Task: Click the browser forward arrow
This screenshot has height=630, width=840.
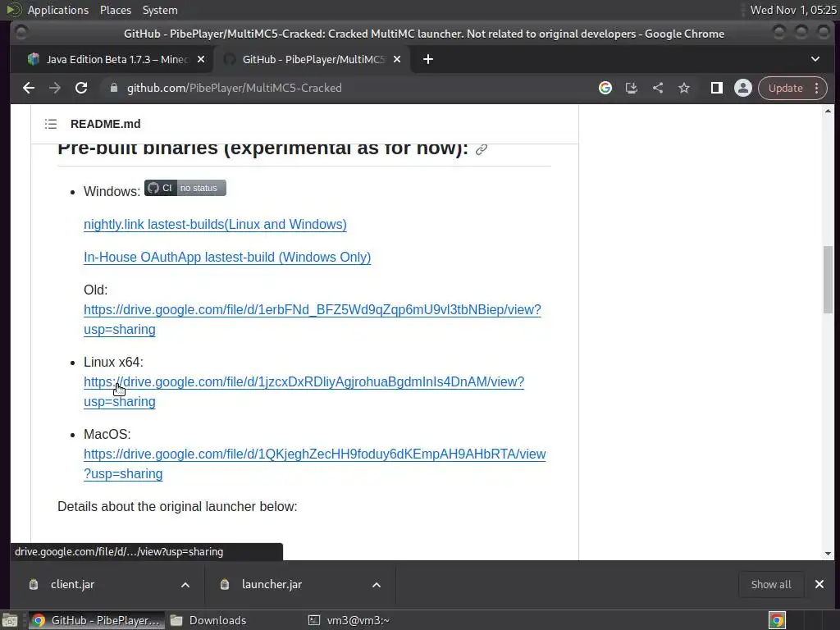Action: tap(55, 88)
